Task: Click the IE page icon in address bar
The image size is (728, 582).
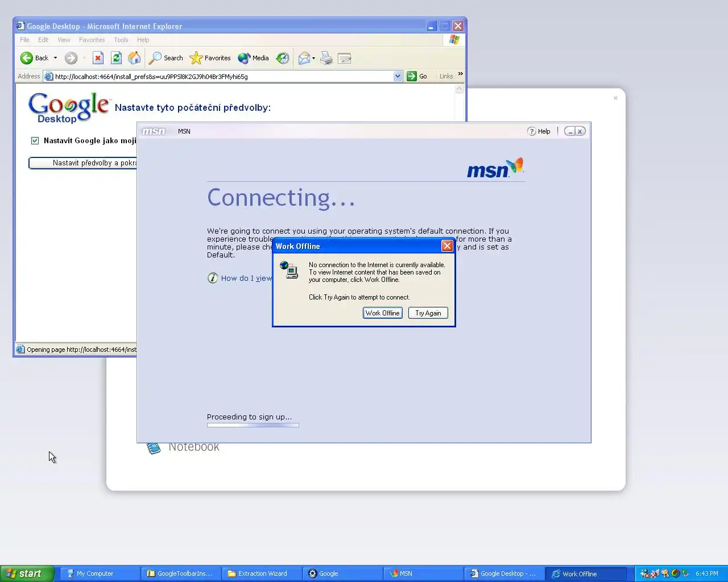Action: tap(49, 76)
